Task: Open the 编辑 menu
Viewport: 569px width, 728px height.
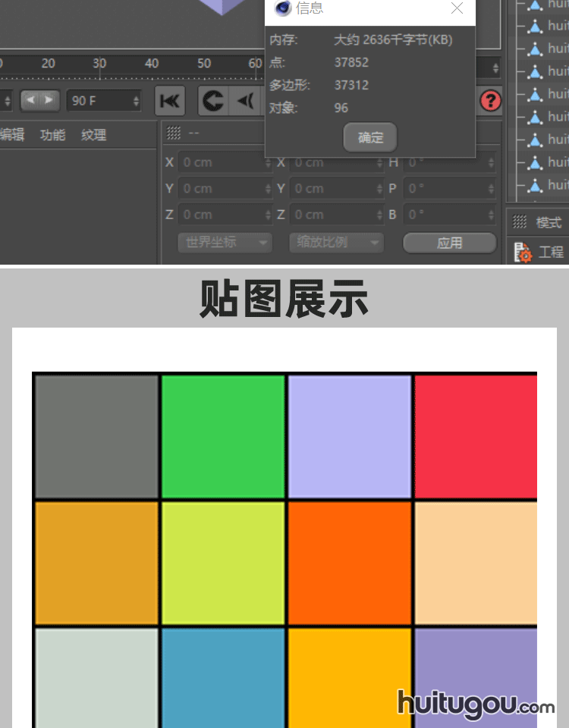Action: click(x=11, y=135)
